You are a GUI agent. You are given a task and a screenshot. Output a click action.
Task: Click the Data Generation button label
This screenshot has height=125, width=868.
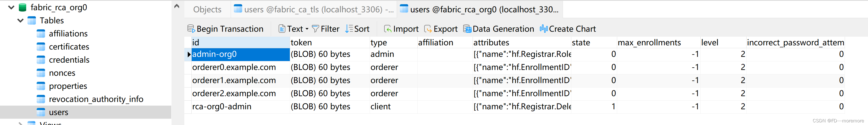(504, 29)
